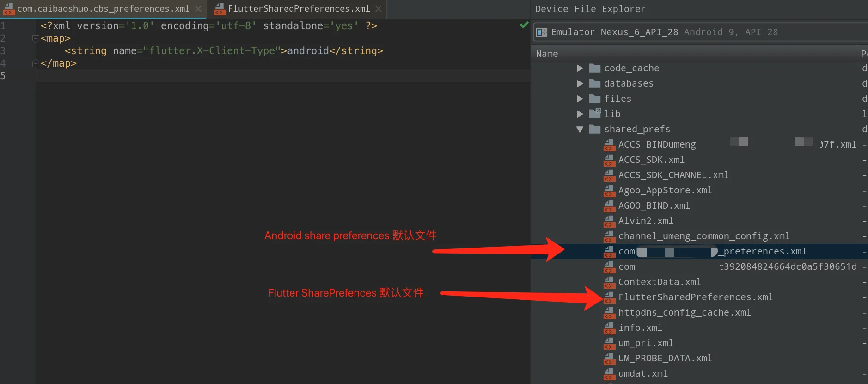
Task: Switch to com.caibaoshuo.cbs_preferences.xml tab
Action: pos(103,9)
